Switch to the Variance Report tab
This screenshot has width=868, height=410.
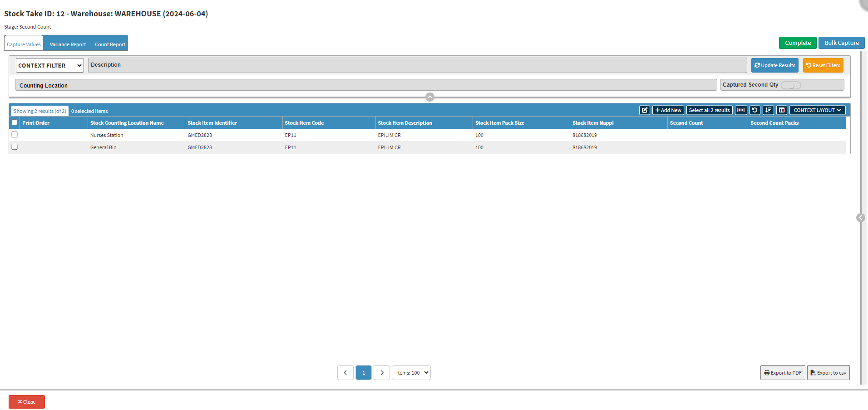coord(68,44)
